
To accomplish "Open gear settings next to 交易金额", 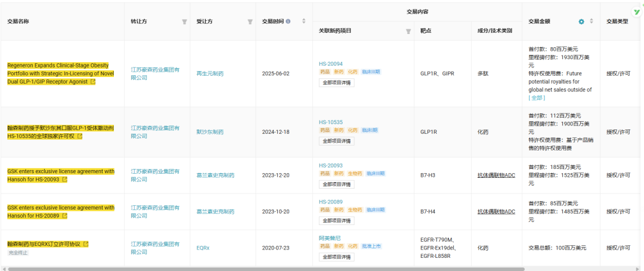I will tap(581, 21).
